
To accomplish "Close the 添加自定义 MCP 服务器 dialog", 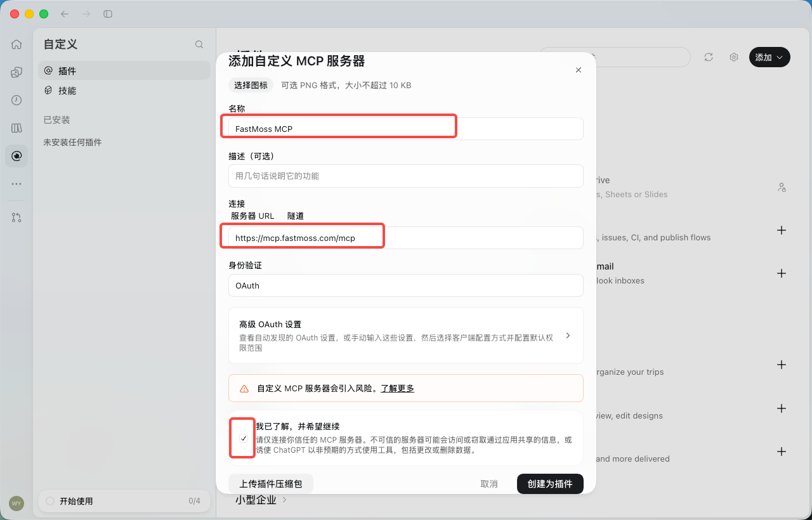I will coord(579,70).
